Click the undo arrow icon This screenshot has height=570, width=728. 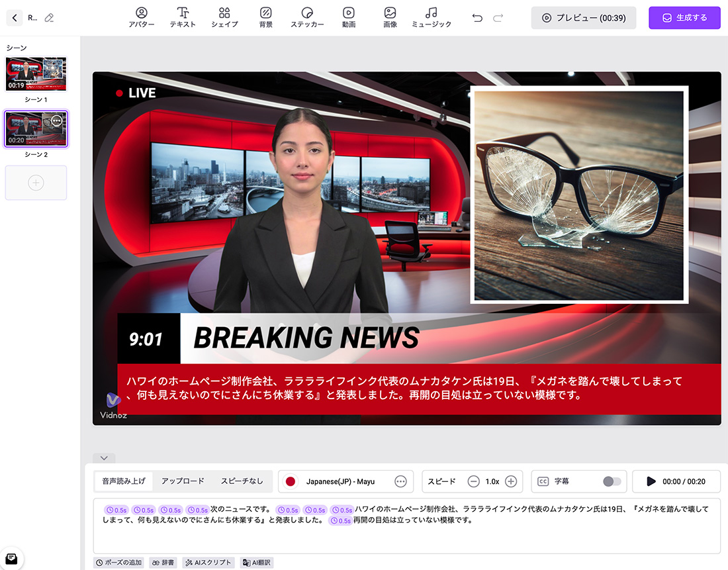click(x=477, y=17)
